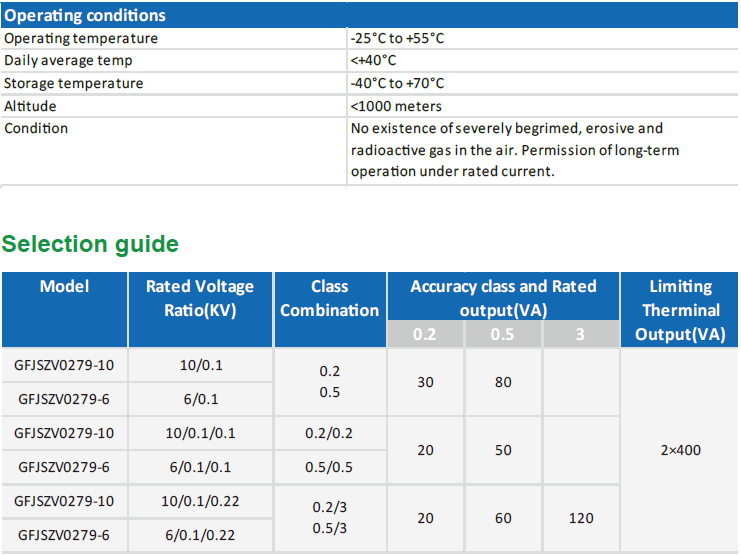Select the 0.2/0.2 class combination cell
This screenshot has width=741, height=555.
[329, 433]
